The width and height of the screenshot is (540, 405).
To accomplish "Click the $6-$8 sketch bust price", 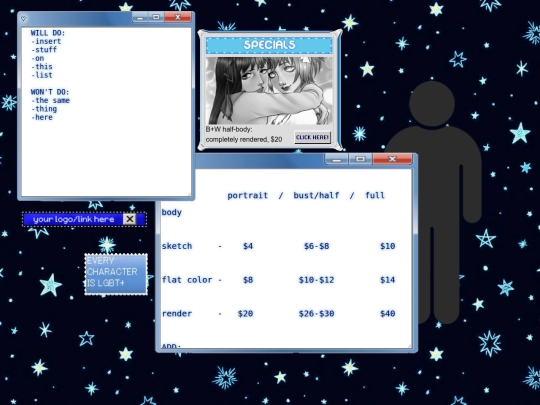I will [316, 246].
